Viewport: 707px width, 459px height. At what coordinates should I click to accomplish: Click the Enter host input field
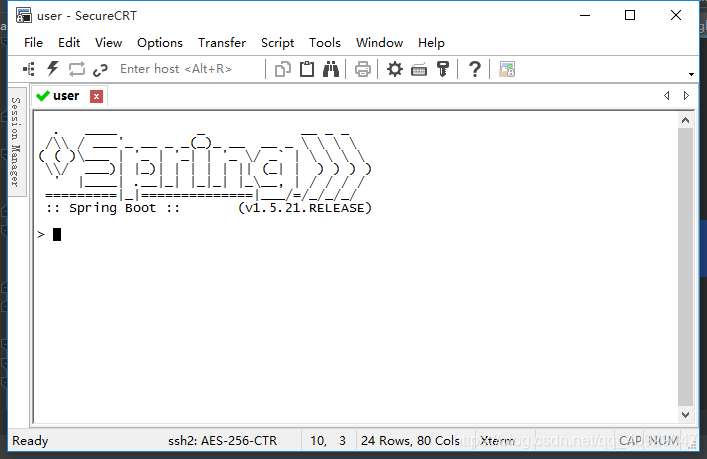[x=189, y=69]
